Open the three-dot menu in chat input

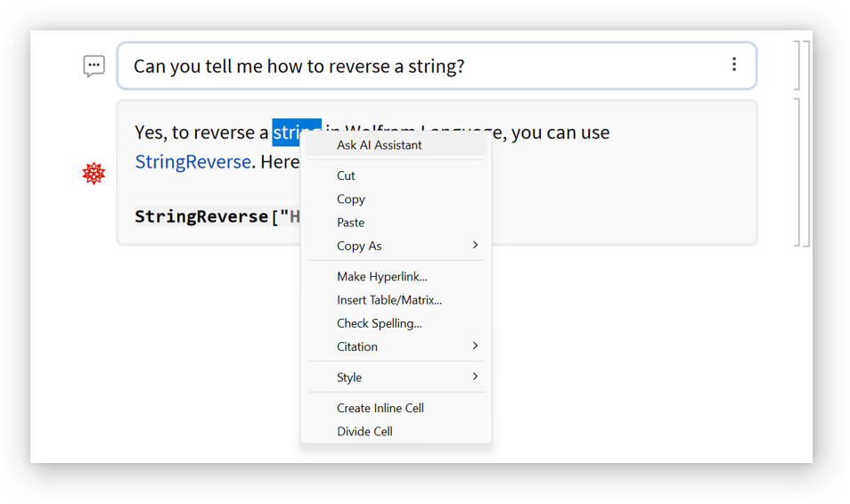(733, 64)
